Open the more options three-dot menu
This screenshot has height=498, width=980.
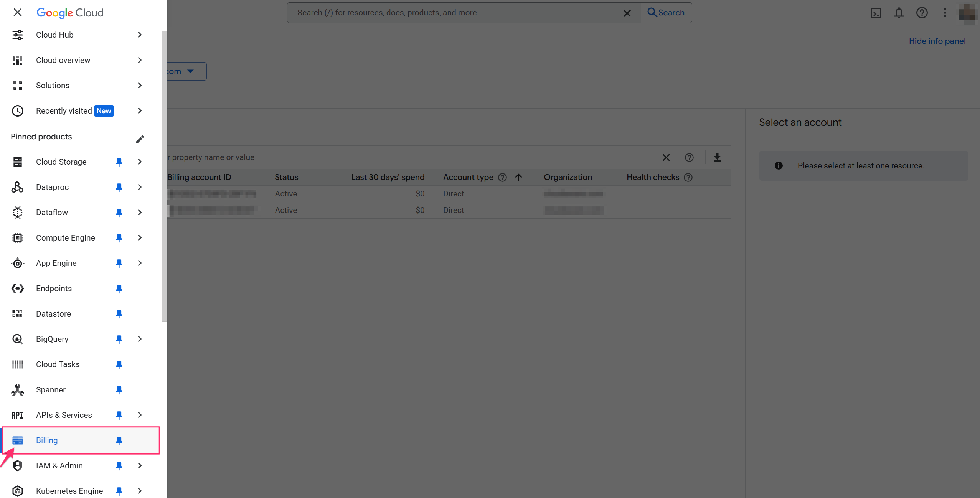tap(944, 13)
